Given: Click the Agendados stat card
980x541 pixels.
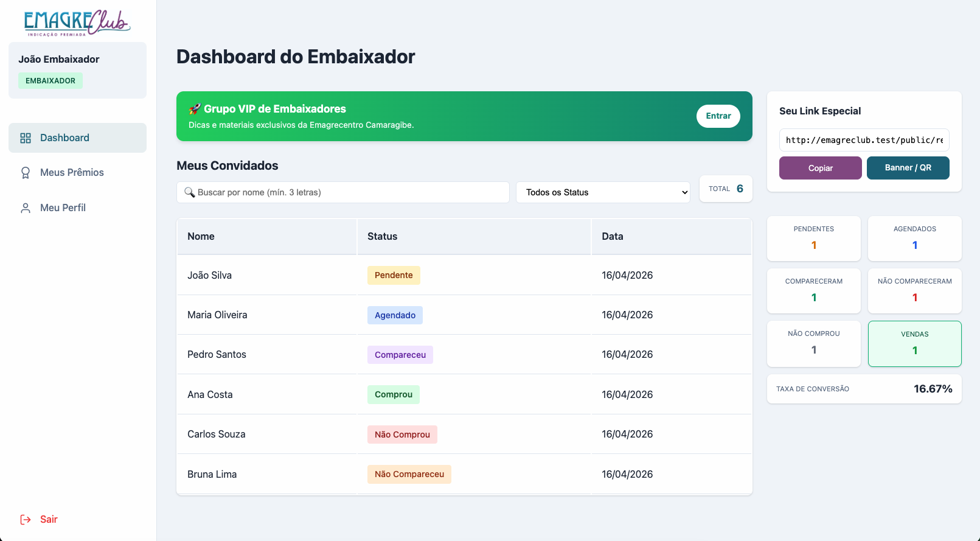Looking at the screenshot, I should [x=915, y=239].
